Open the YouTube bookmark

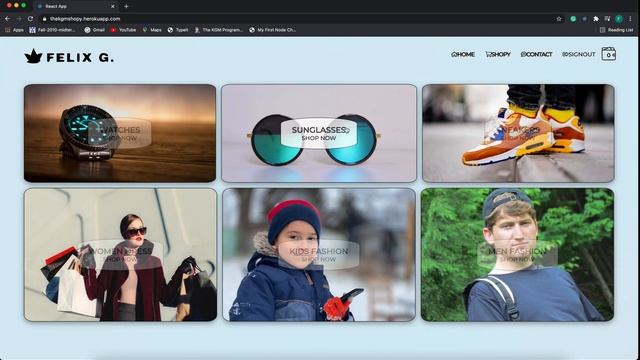[123, 30]
